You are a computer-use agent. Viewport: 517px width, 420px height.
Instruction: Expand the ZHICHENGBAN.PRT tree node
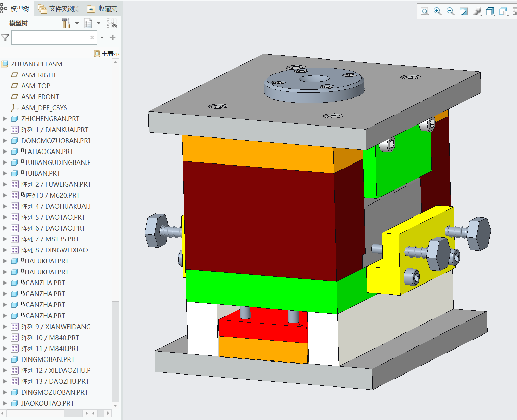pyautogui.click(x=5, y=119)
